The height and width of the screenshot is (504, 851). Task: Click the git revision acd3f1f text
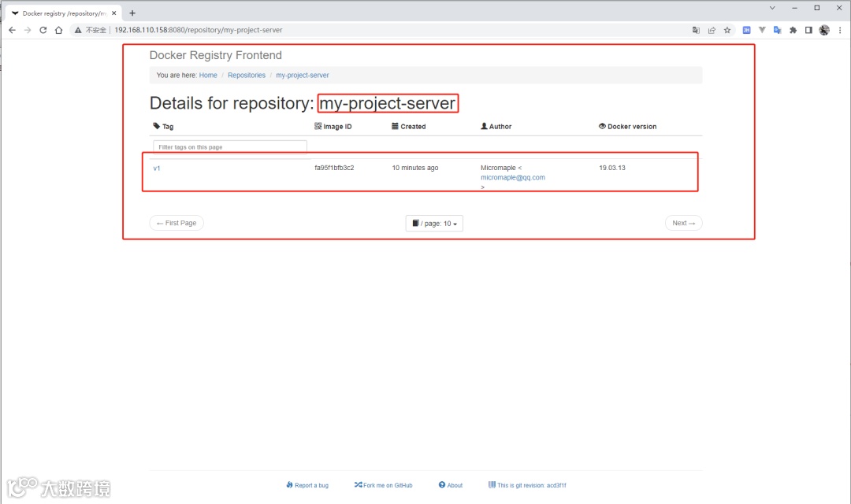point(527,485)
